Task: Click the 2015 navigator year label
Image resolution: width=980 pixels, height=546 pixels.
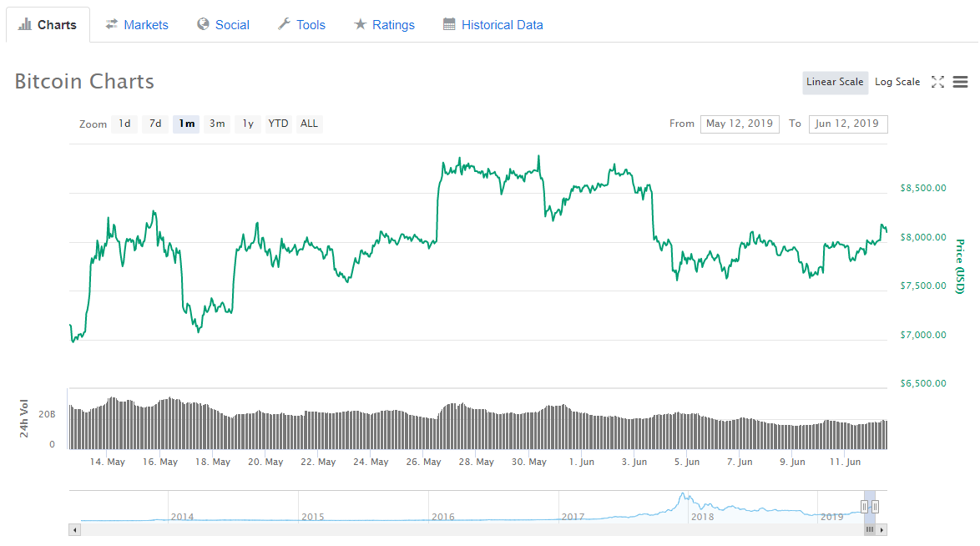Action: pyautogui.click(x=313, y=518)
